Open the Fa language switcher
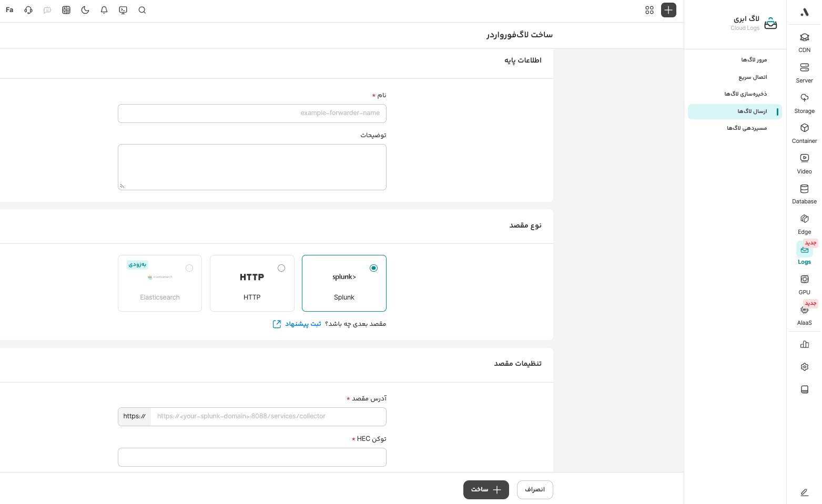The height and width of the screenshot is (504, 822). [x=9, y=10]
